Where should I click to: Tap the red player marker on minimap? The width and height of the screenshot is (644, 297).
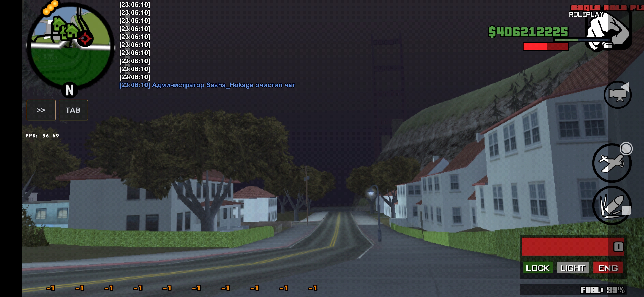pyautogui.click(x=85, y=38)
